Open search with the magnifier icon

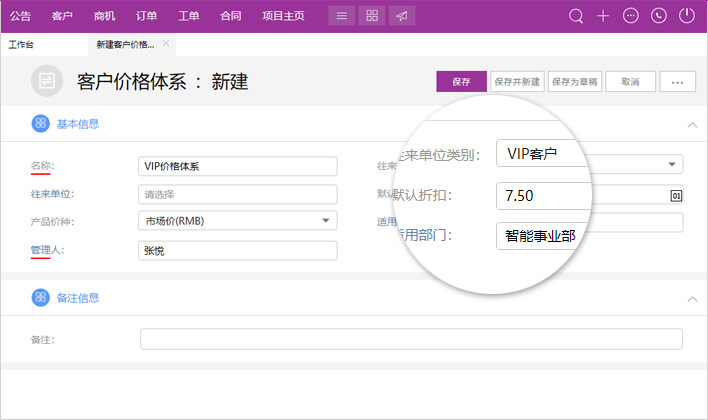(576, 16)
